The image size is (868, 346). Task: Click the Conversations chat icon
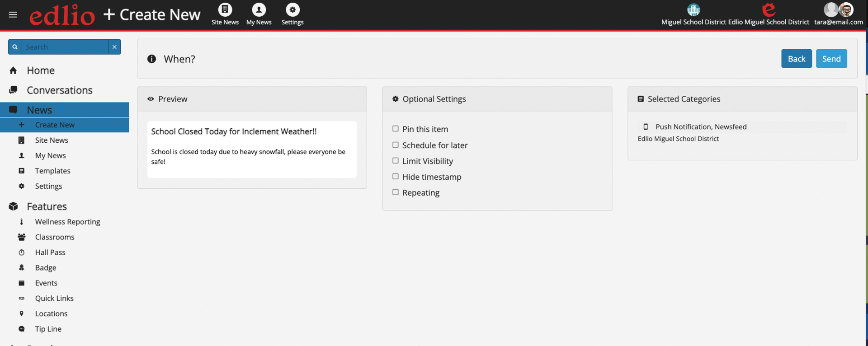coord(13,90)
